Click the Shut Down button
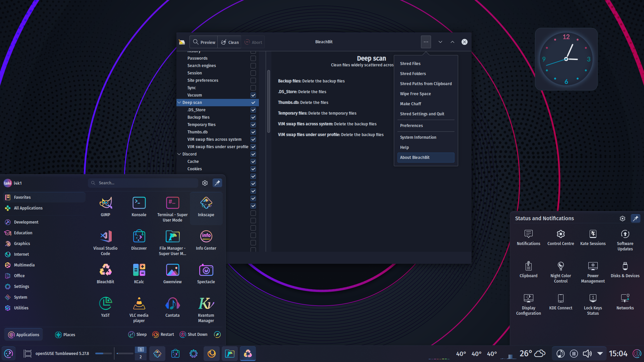This screenshot has height=362, width=644. coord(194,335)
